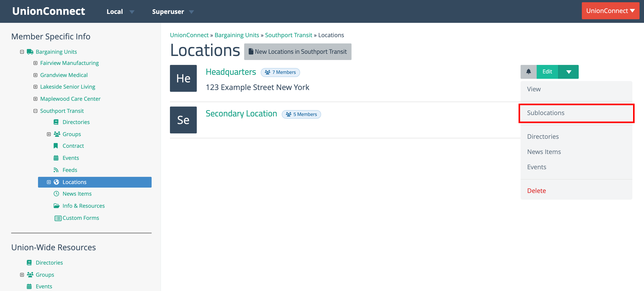Expand the Fairview Manufacturing node
This screenshot has width=644, height=291.
coord(35,63)
